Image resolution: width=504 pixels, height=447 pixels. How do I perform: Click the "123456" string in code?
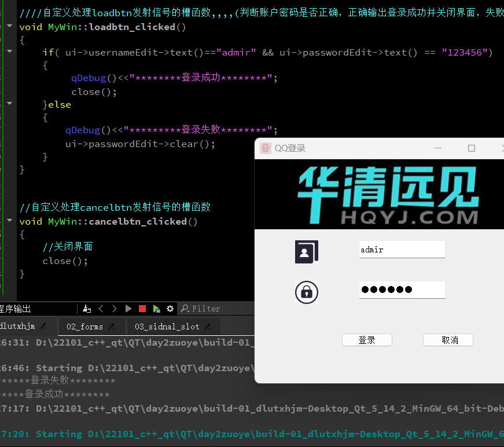465,53
